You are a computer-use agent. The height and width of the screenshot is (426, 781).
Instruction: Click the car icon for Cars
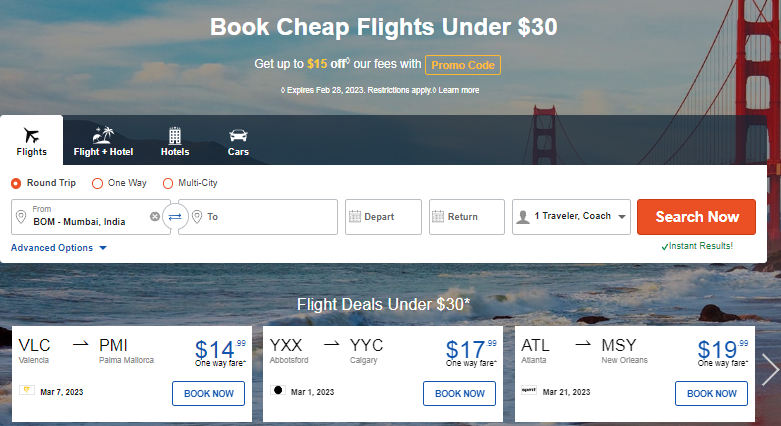[x=238, y=136]
